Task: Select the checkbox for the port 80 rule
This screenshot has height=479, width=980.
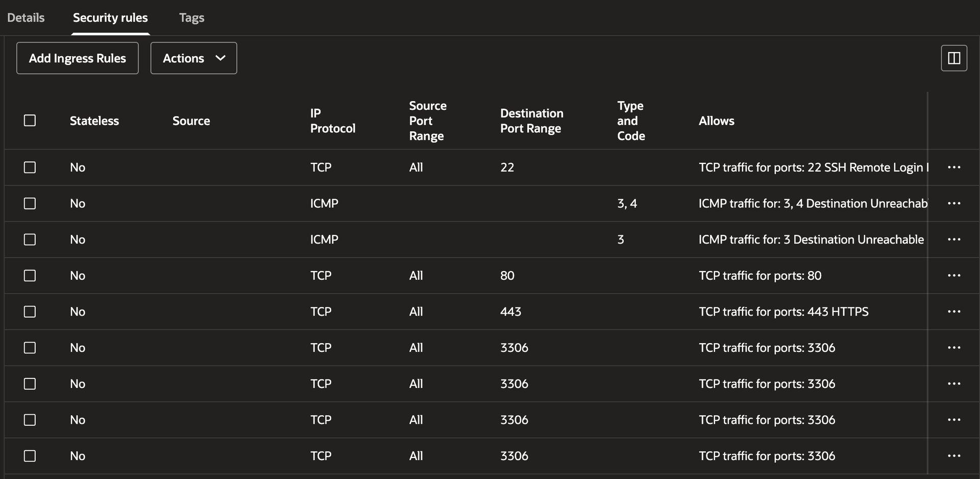Action: click(x=30, y=276)
